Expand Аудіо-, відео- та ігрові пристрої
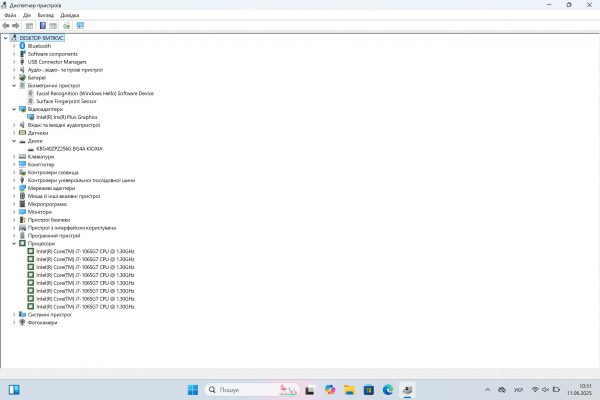The height and width of the screenshot is (400, 600). click(14, 70)
